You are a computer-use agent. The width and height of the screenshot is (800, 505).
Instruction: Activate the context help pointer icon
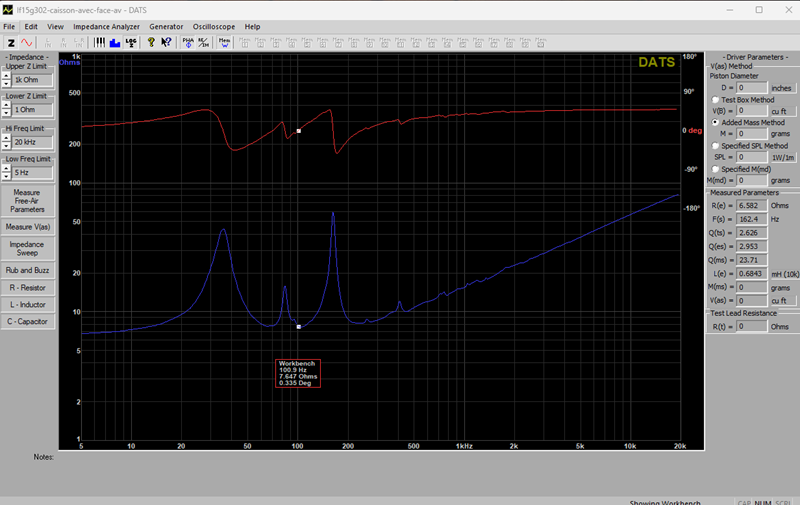point(166,43)
